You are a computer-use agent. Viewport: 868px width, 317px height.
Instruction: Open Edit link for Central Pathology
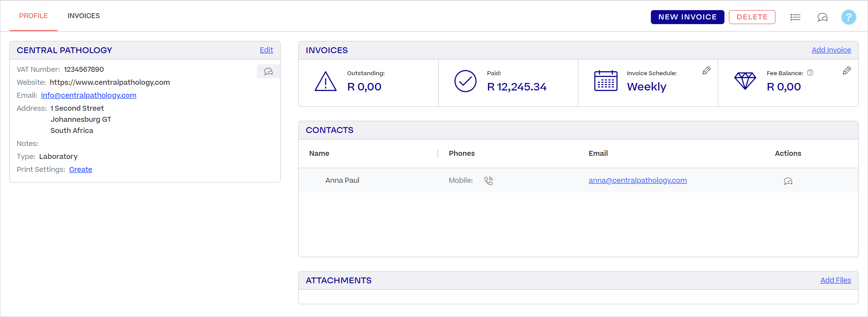(x=266, y=50)
